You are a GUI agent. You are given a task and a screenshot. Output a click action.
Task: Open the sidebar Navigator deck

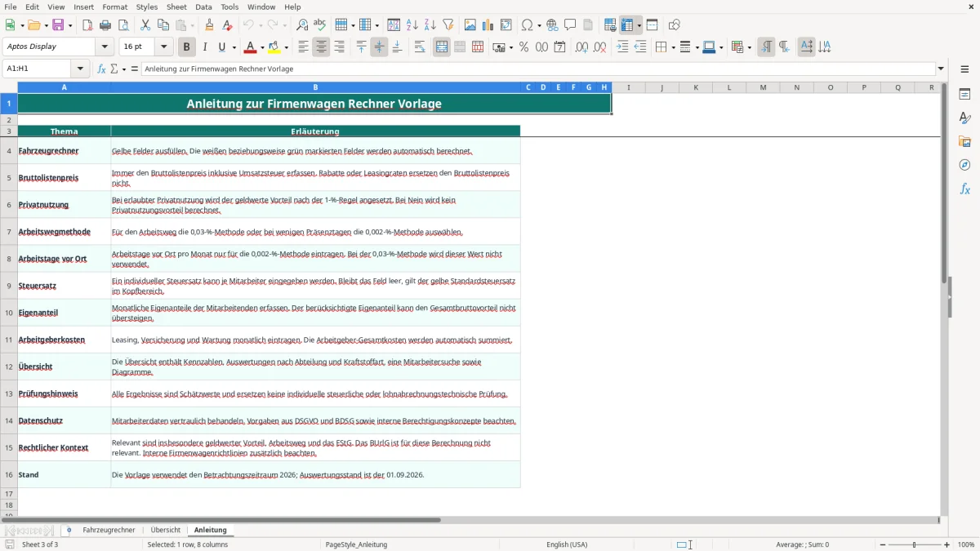(964, 165)
